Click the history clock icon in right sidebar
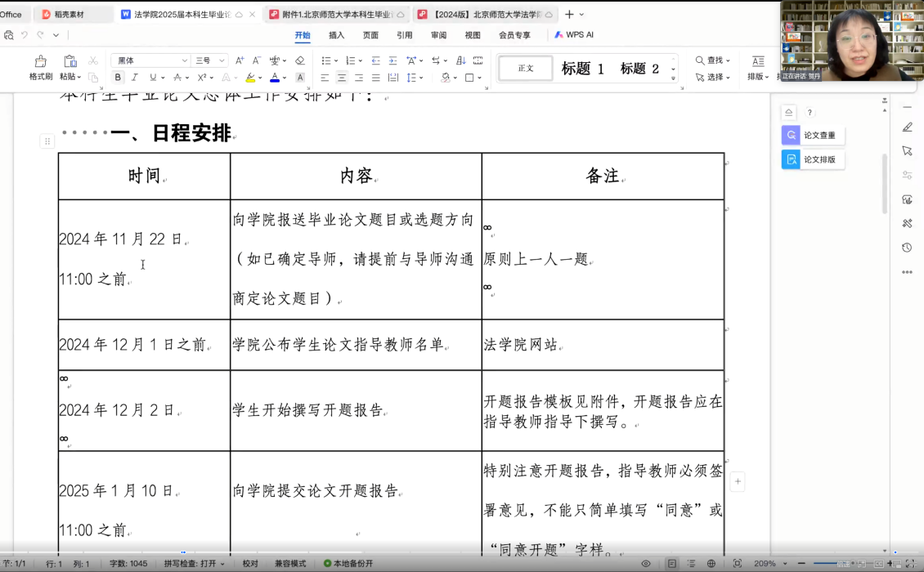This screenshot has width=924, height=572. [907, 248]
